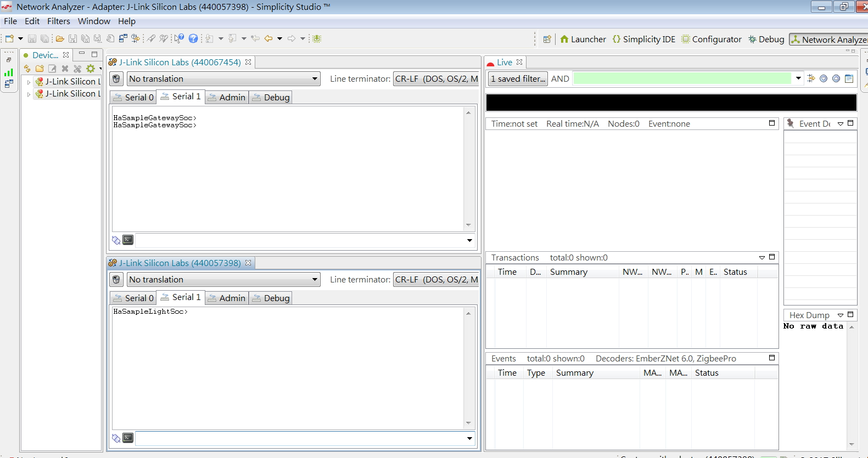Click the Open Perspective icon
Image resolution: width=868 pixels, height=458 pixels.
547,39
